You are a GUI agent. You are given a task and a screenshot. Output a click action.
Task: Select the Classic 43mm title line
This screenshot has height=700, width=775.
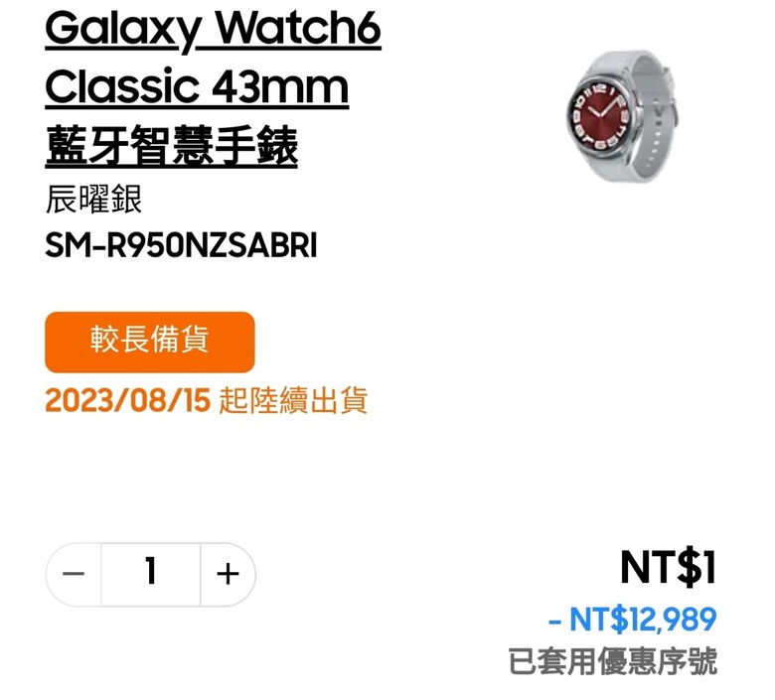coord(197,87)
